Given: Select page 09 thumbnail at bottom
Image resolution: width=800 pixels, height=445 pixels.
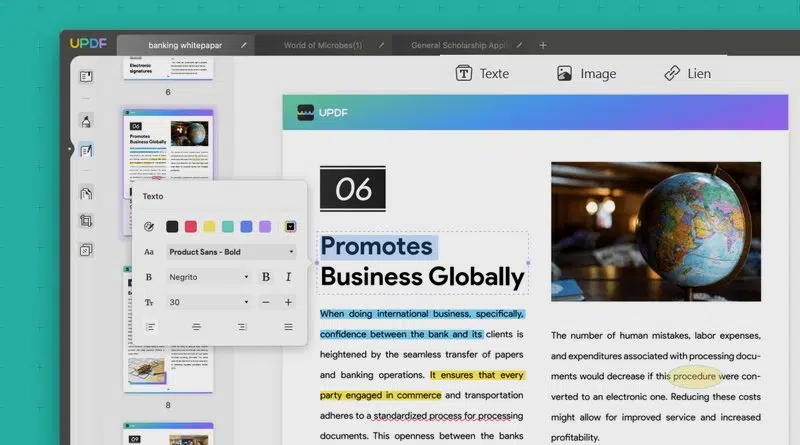Looking at the screenshot, I should click(168, 433).
